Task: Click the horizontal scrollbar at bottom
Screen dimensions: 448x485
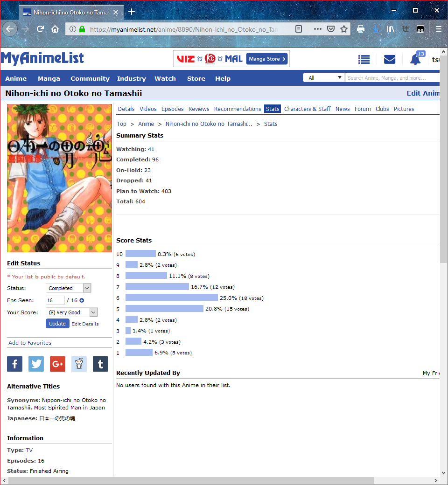Action: point(191,480)
